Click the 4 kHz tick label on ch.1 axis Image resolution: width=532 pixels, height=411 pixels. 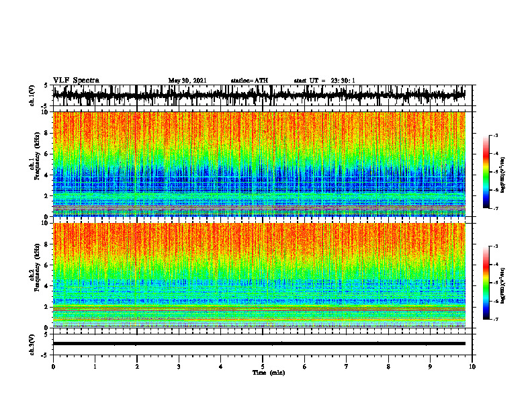46,175
